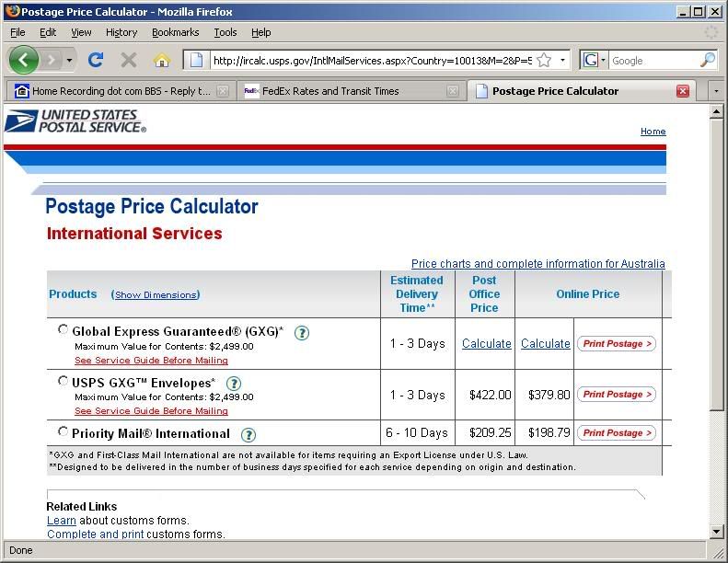Viewport: 728px width, 563px height.
Task: Select Priority Mail International radio button
Action: pyautogui.click(x=63, y=431)
